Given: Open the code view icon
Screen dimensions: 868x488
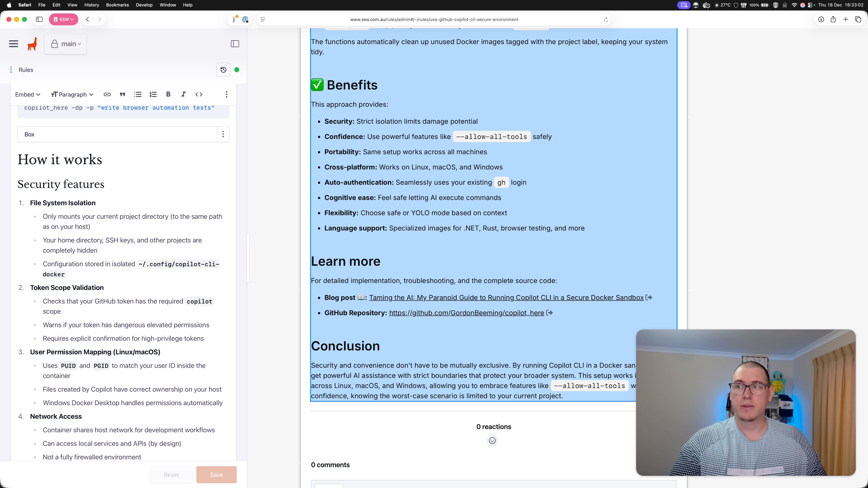Looking at the screenshot, I should coord(198,95).
